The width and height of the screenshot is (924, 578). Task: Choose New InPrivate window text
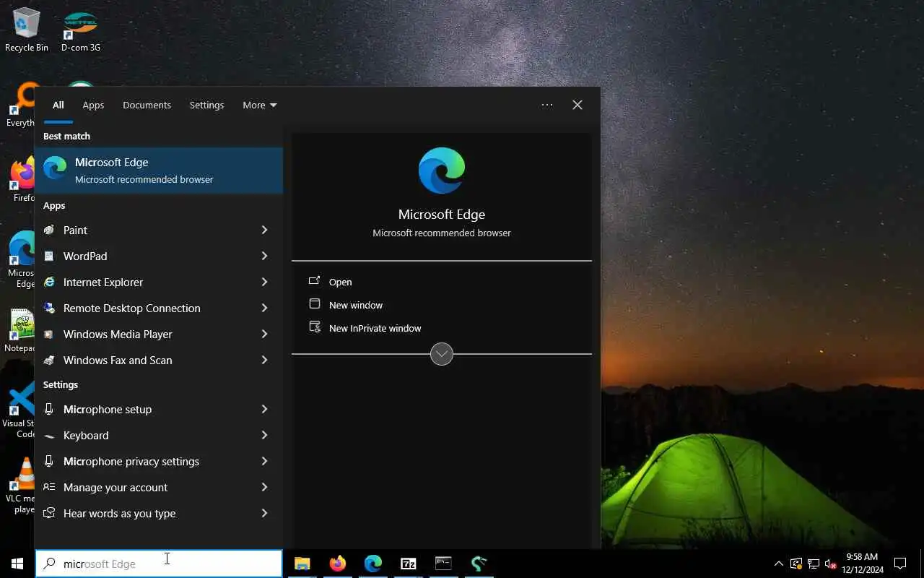pyautogui.click(x=375, y=328)
